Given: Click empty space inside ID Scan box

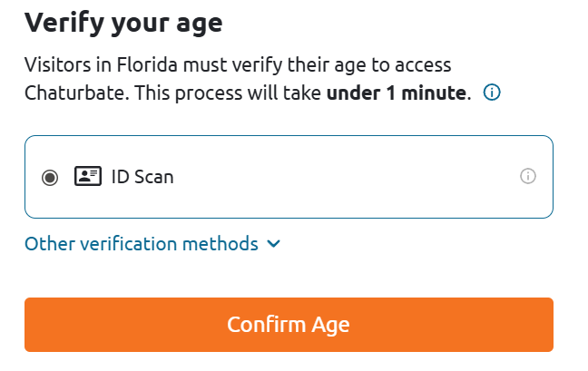Looking at the screenshot, I should pyautogui.click(x=338, y=177).
